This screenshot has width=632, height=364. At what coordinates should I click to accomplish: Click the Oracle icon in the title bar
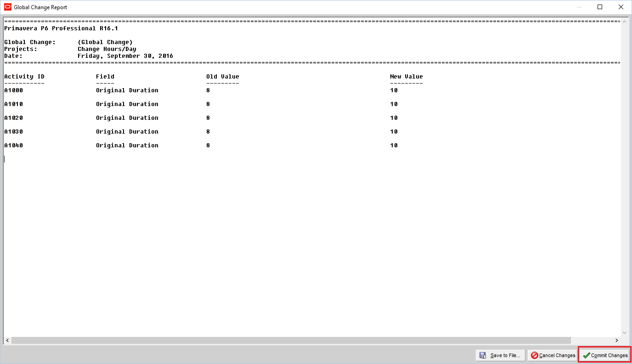8,7
